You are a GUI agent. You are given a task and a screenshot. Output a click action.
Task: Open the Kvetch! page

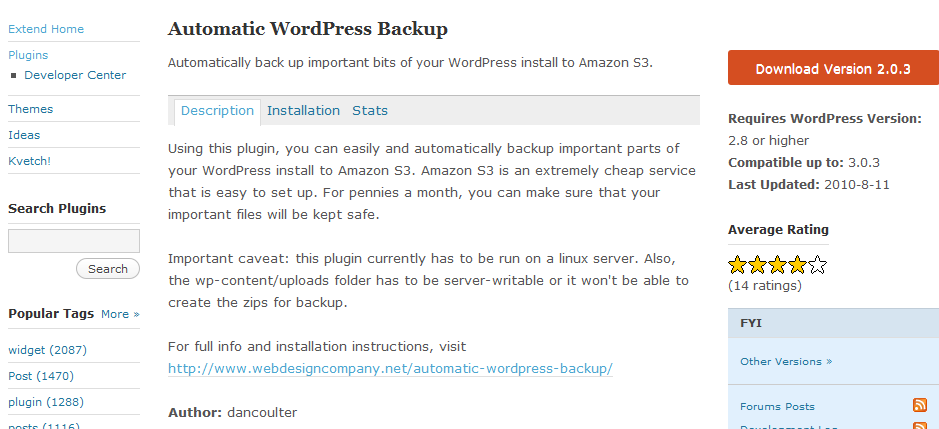(x=29, y=161)
